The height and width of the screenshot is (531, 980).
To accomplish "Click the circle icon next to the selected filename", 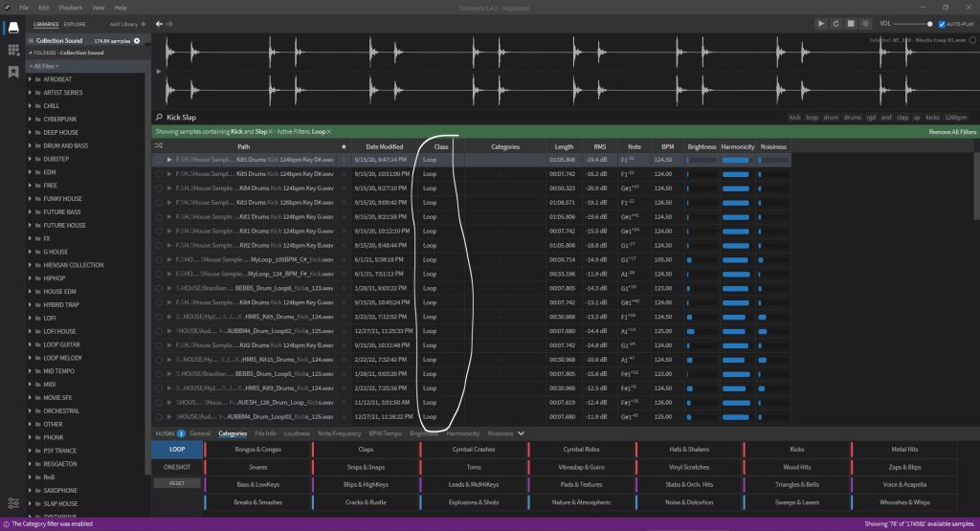I will point(972,40).
